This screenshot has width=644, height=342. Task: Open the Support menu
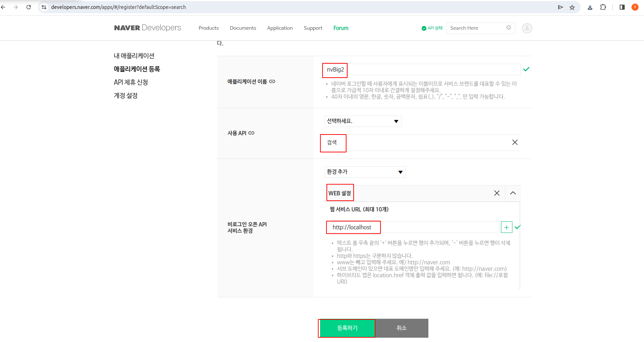tap(313, 28)
